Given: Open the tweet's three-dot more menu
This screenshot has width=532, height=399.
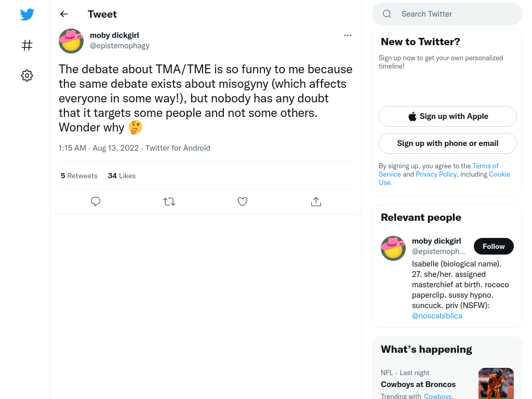Looking at the screenshot, I should pos(348,35).
